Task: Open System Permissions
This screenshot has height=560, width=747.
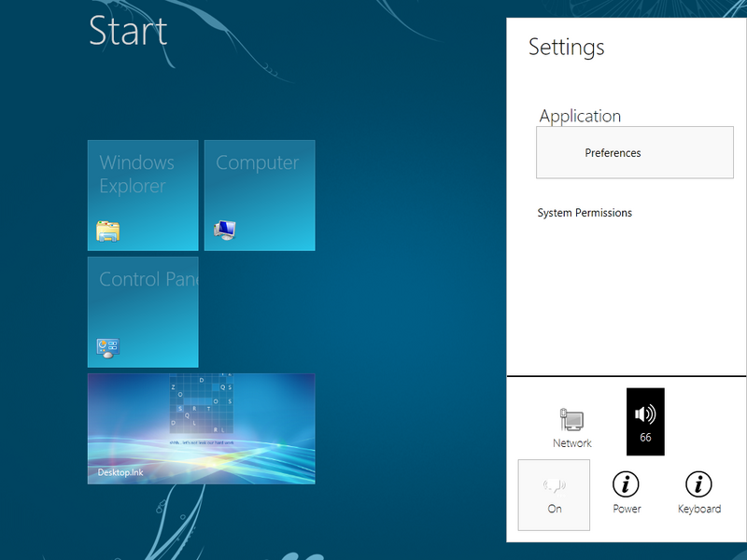Action: (x=585, y=213)
